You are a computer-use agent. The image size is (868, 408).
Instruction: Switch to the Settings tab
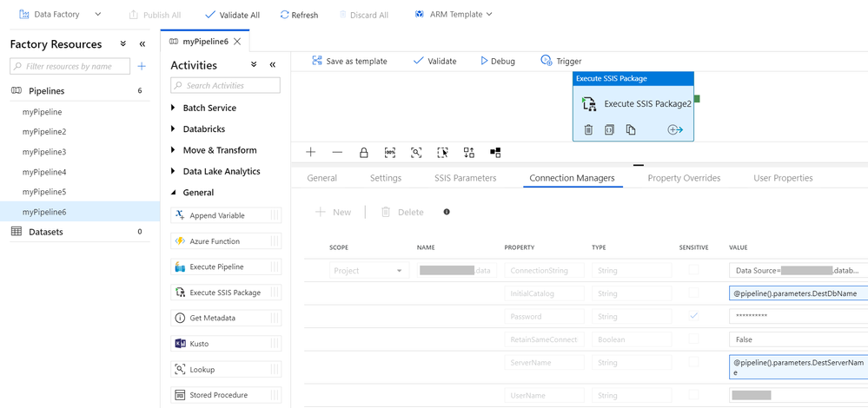386,178
